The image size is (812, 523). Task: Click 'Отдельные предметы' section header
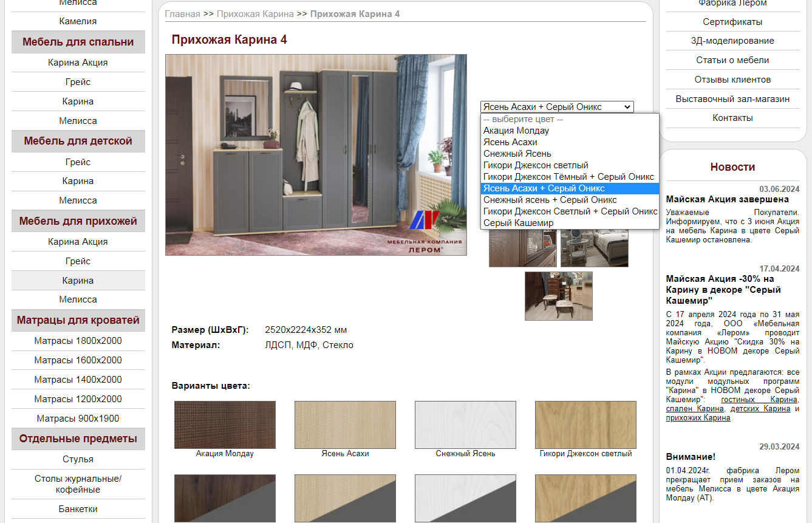pos(78,439)
